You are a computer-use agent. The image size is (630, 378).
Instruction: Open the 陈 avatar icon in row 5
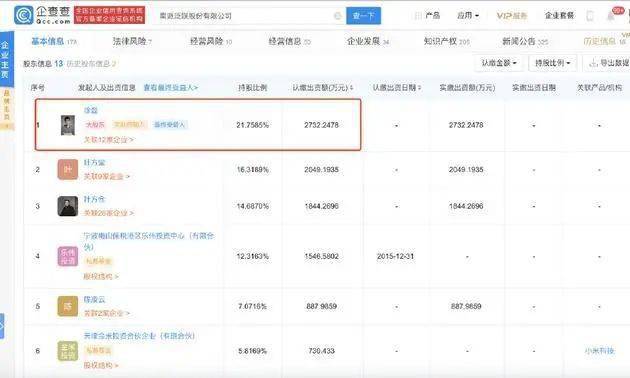click(68, 306)
